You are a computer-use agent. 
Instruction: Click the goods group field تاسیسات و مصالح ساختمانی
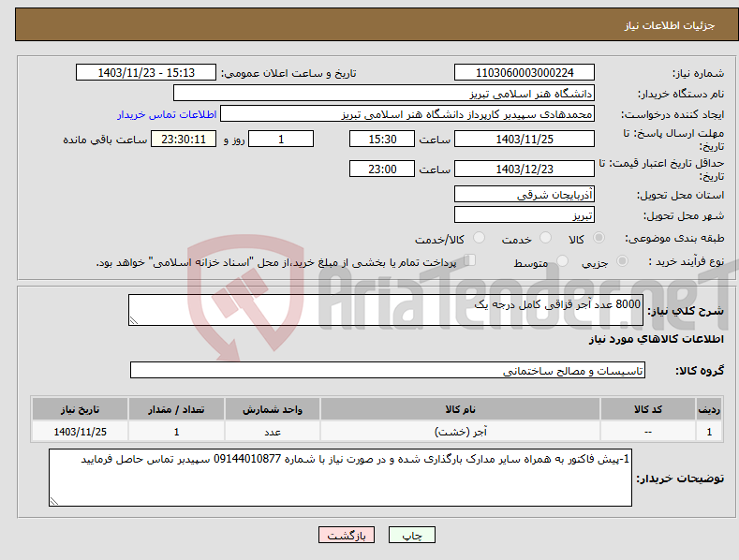(x=388, y=371)
